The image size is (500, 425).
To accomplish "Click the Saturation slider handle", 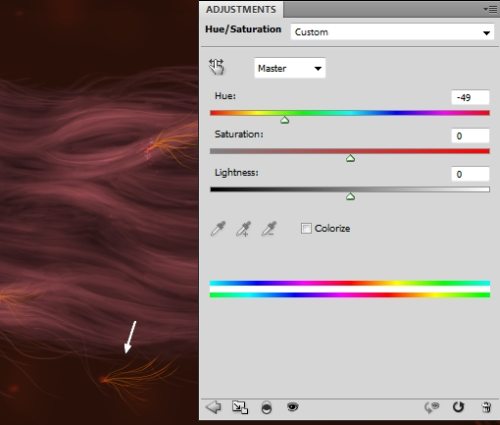I will point(350,158).
